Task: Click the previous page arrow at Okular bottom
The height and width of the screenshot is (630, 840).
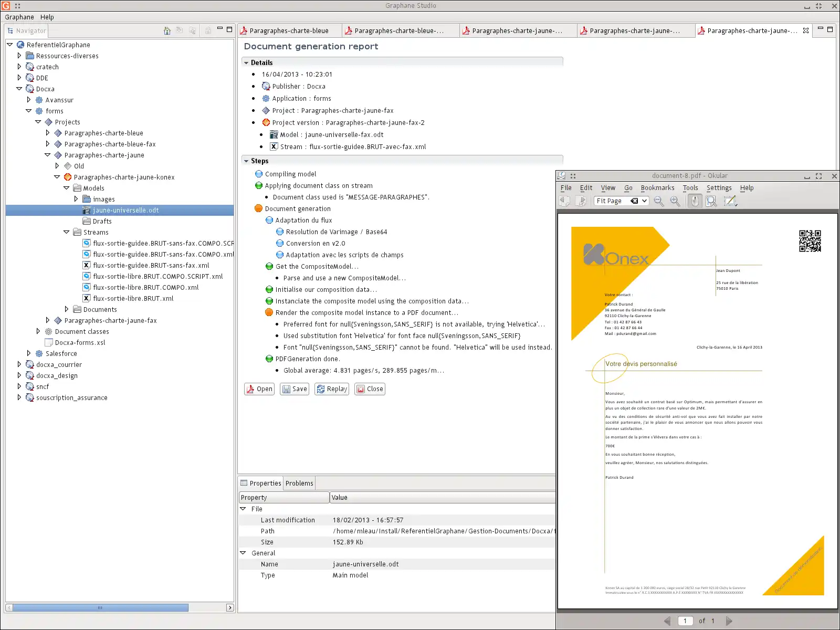Action: [667, 621]
